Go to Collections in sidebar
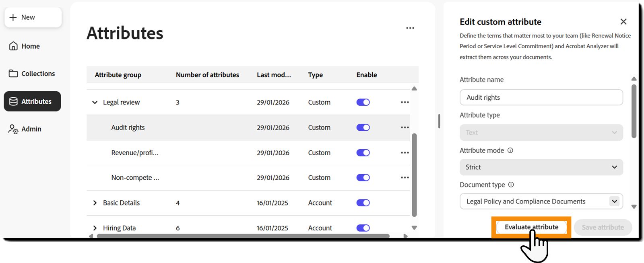The width and height of the screenshot is (644, 263). [x=32, y=74]
